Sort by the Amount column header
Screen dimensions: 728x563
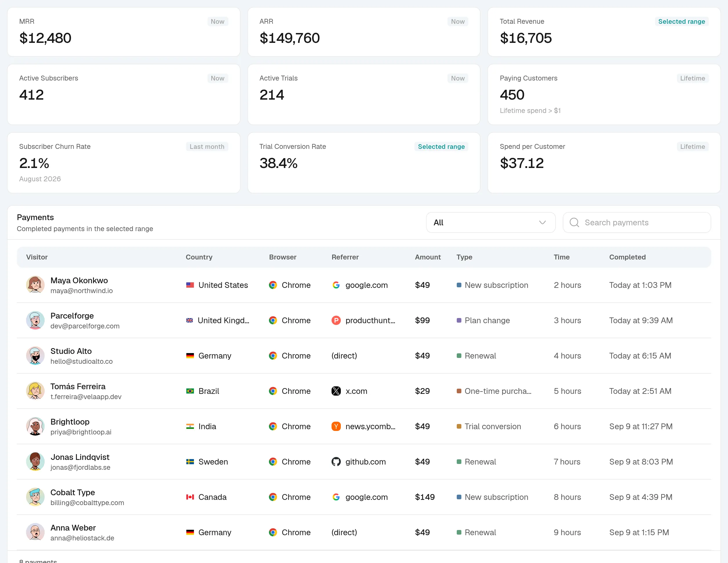point(428,257)
